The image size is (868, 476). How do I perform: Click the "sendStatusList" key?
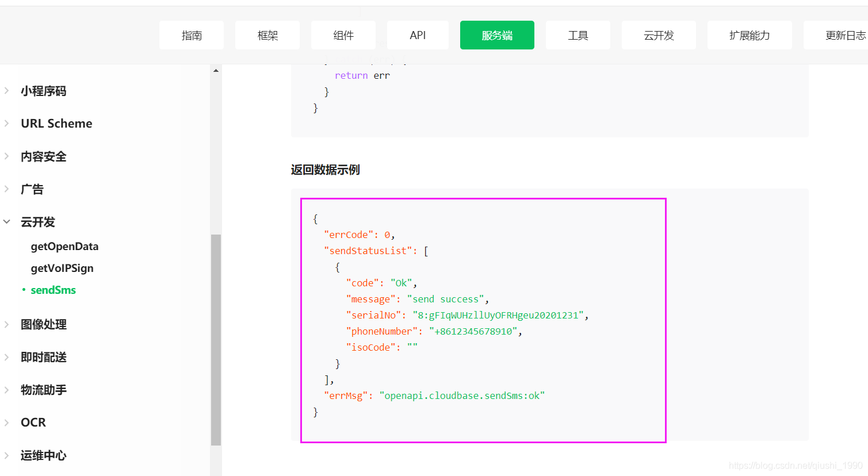(368, 251)
